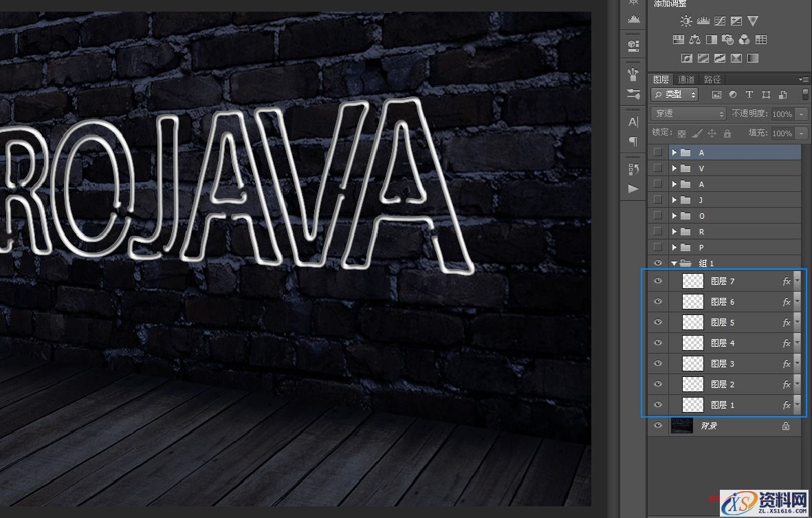Add a Photo Filter adjustment
Image resolution: width=812 pixels, height=518 pixels.
[727, 40]
